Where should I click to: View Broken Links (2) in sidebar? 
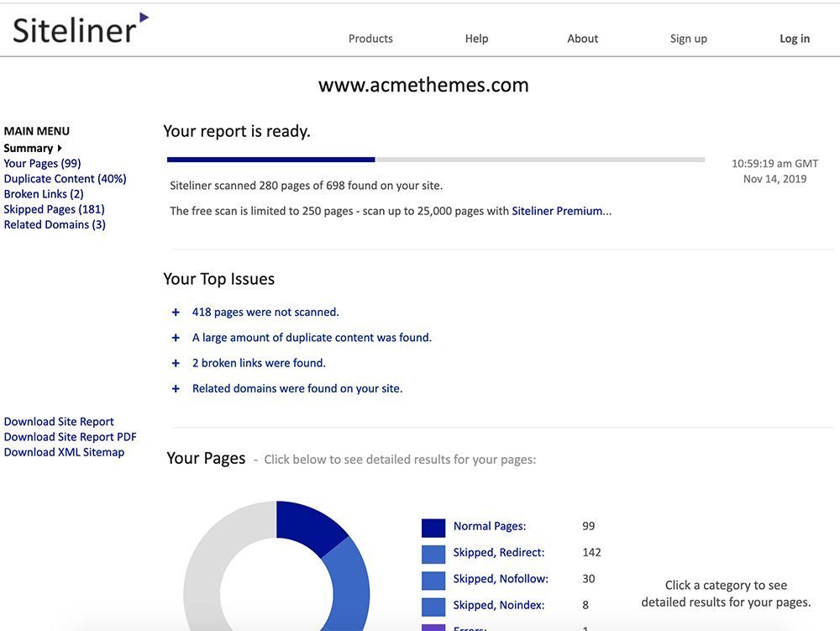tap(44, 194)
